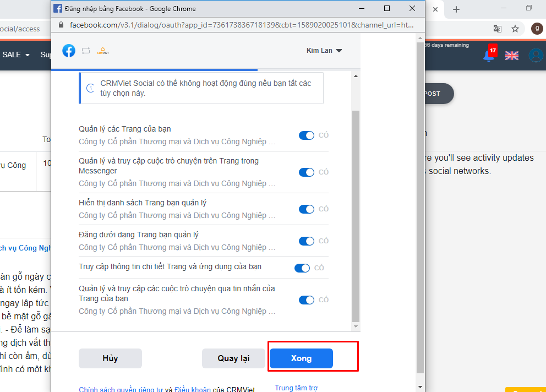Screen dimensions: 546x392
Task: Toggle off 'Quản lý các Trang của bạn' switch
Action: (307, 135)
